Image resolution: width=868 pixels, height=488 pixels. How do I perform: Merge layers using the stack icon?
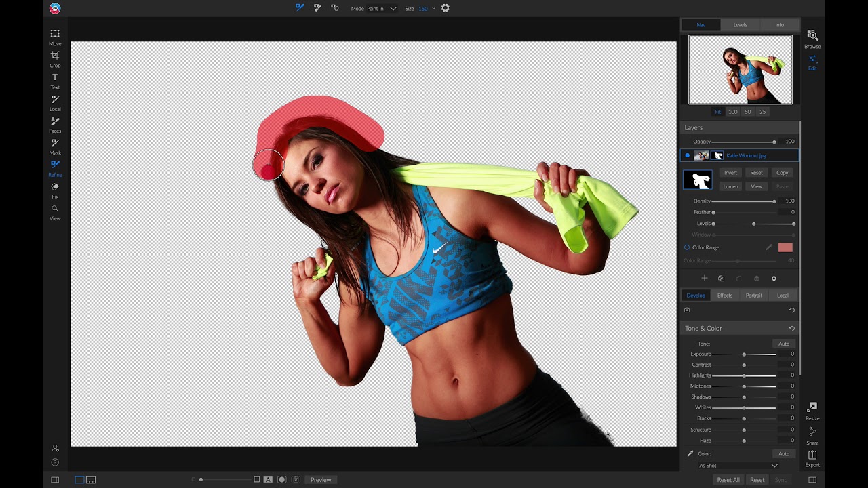[757, 279]
